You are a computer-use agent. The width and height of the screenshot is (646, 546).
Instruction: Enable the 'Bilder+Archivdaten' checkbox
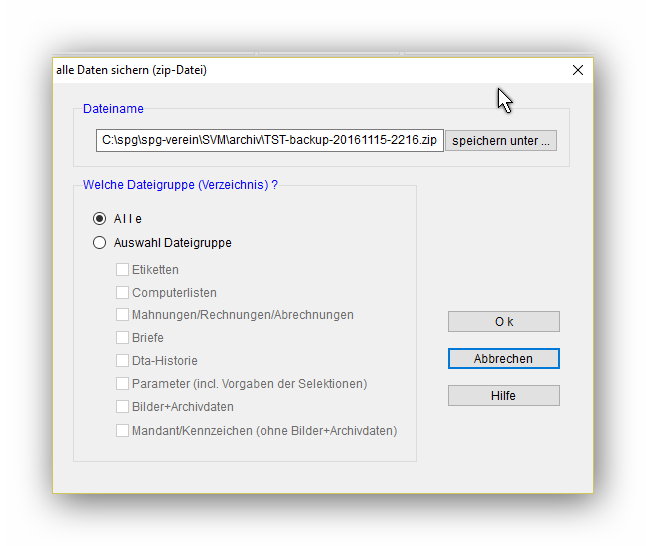(122, 407)
